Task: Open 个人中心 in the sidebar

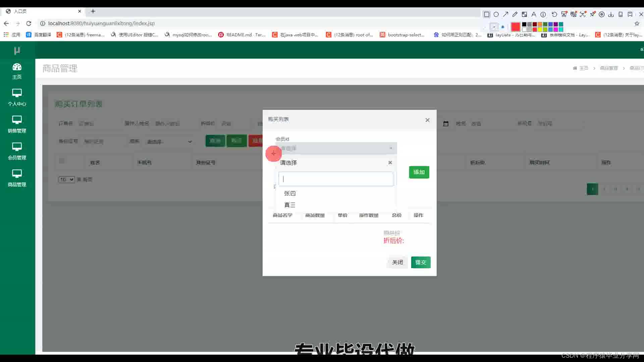Action: 17,98
